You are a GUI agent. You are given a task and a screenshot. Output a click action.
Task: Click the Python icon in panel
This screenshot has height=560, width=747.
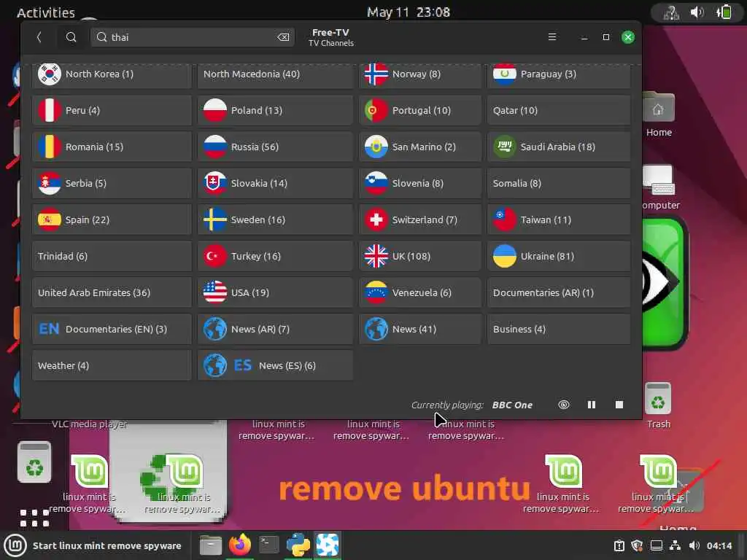298,545
